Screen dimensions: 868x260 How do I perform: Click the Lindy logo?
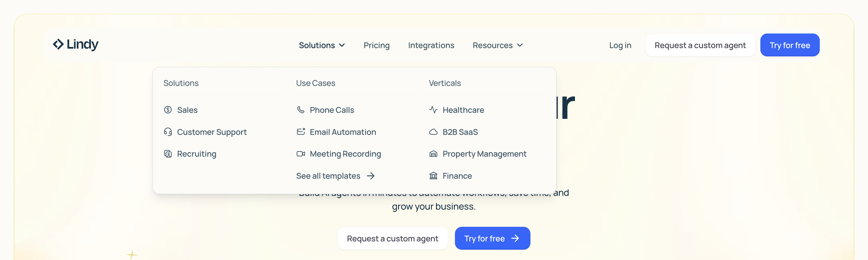point(76,44)
